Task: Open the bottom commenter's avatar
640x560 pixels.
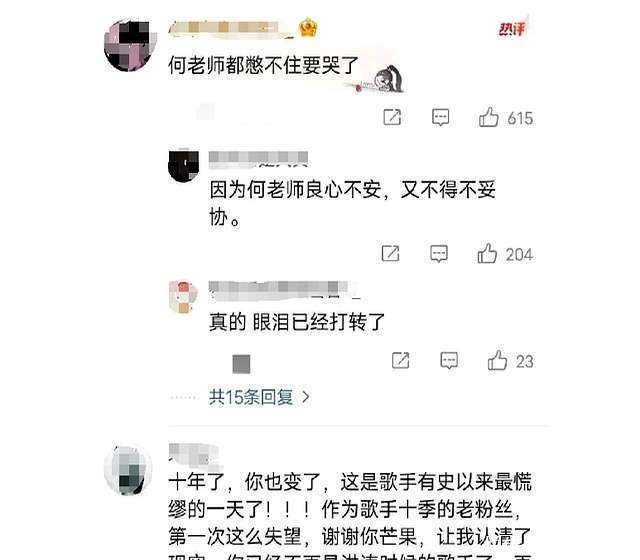Action: (129, 469)
